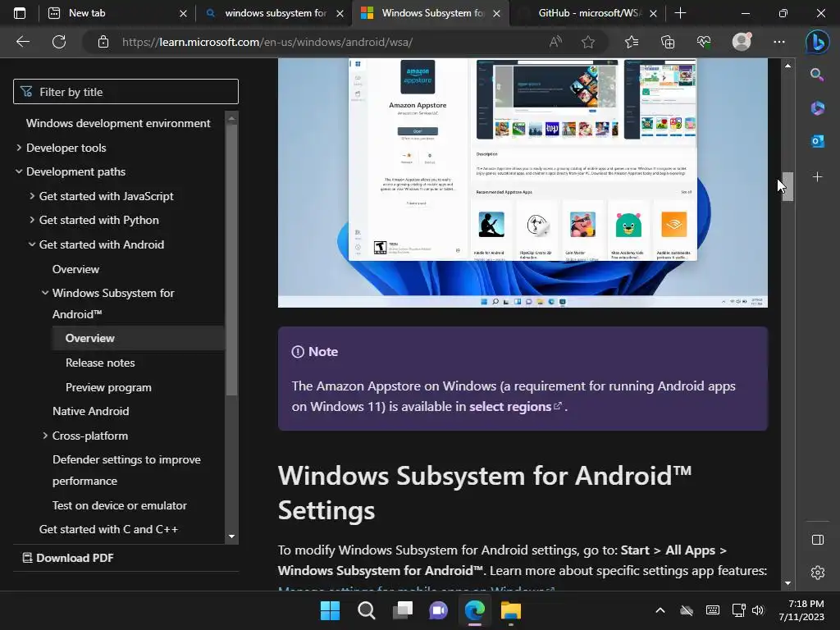
Task: Open Windows development environment page
Action: [118, 123]
